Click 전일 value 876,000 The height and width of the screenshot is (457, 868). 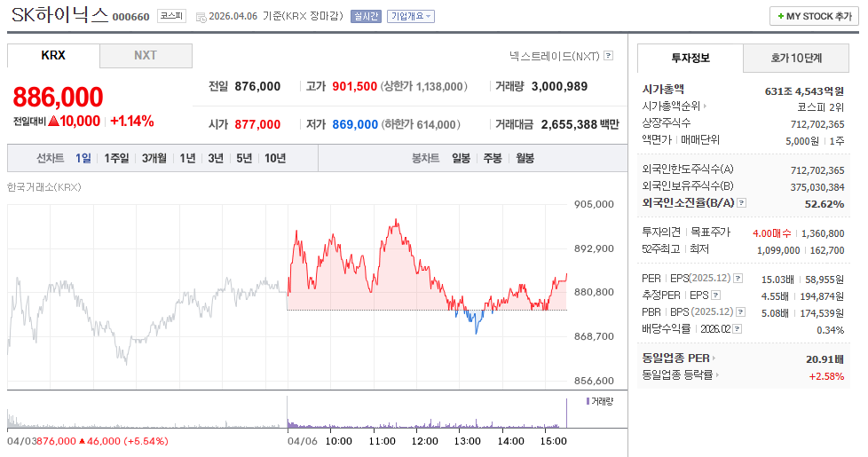[x=257, y=86]
